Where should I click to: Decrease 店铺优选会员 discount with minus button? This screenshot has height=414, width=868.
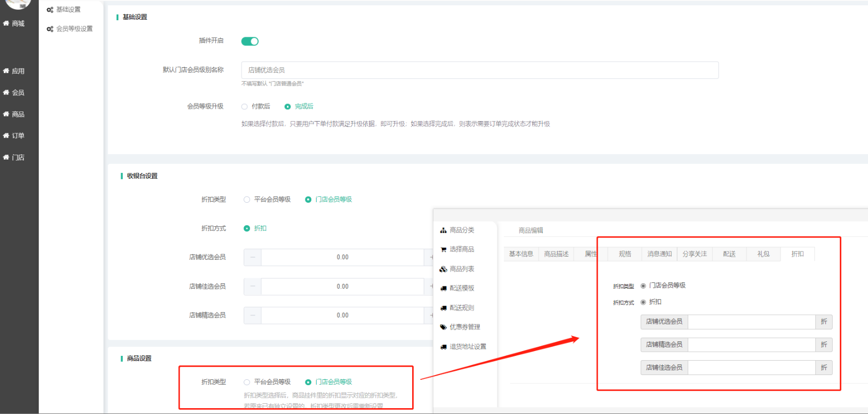coord(253,257)
